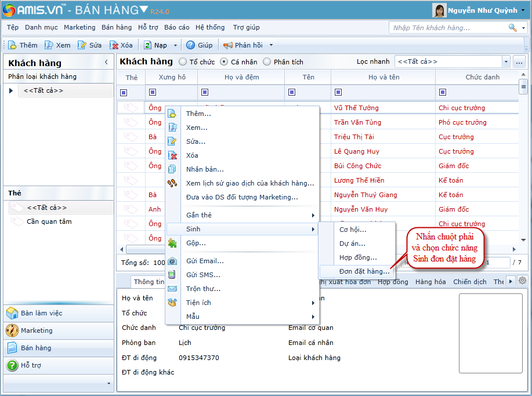Expand the <<Tất cả>> tree node arrow
Viewport: 532px width, 396px height.
pyautogui.click(x=11, y=90)
